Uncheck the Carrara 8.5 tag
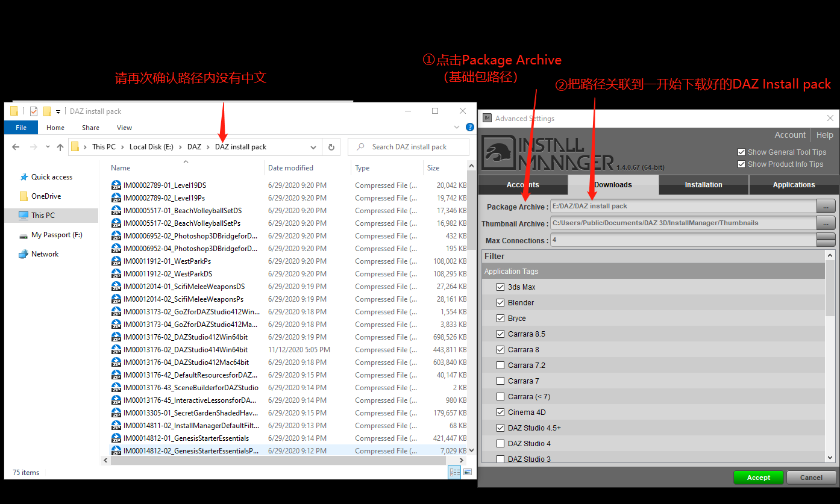The height and width of the screenshot is (504, 840). [500, 334]
